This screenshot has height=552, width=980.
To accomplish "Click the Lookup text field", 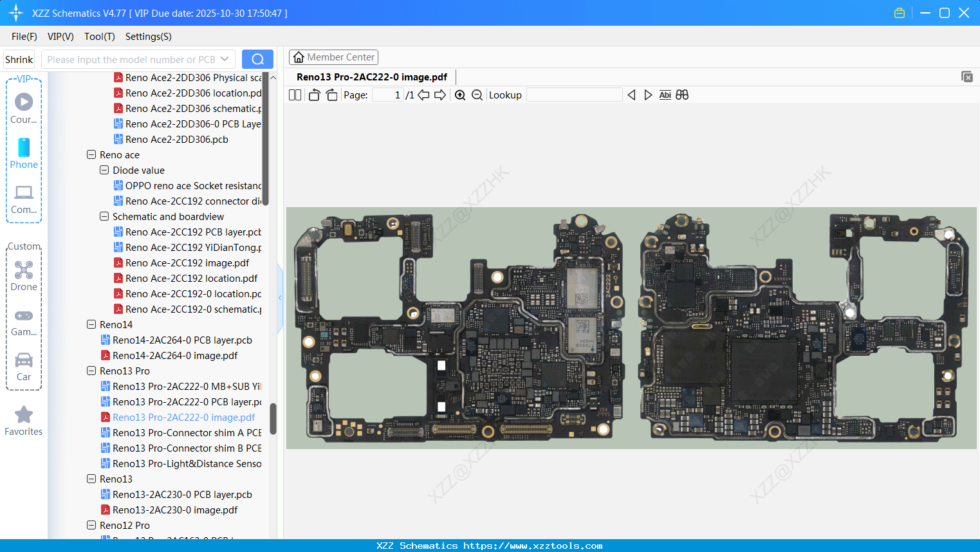I will pos(574,95).
